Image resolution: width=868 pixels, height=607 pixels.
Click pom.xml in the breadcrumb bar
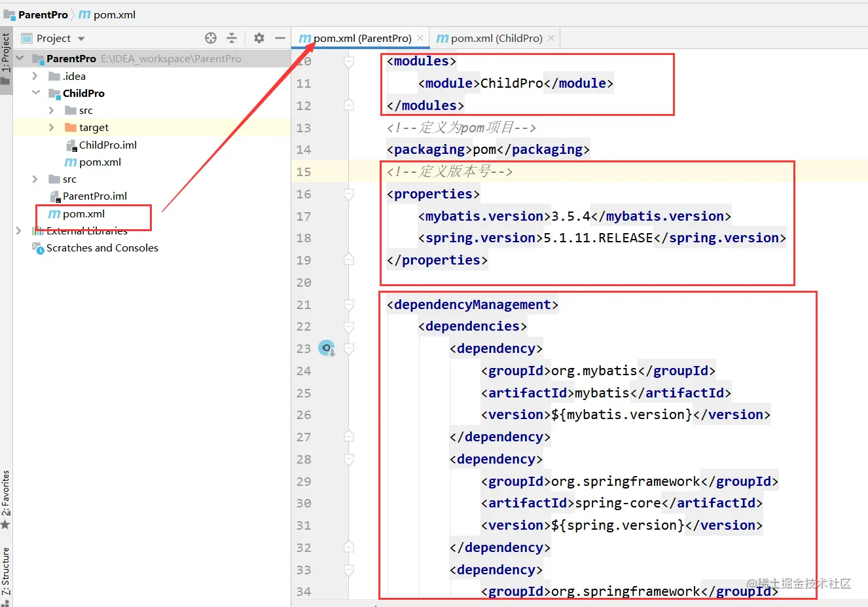[107, 14]
